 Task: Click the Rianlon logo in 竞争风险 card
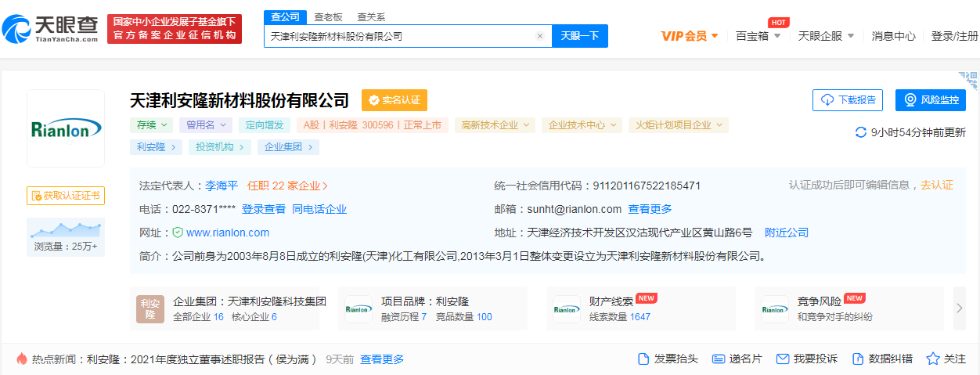point(775,309)
